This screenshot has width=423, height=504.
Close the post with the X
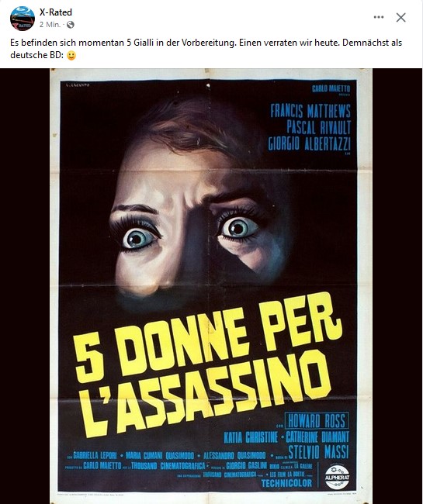click(x=400, y=17)
